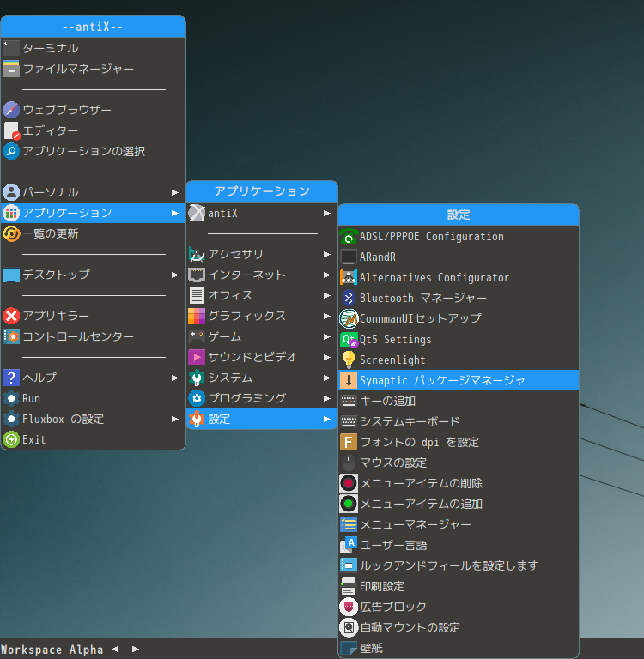The image size is (644, 659).
Task: Click the Workspace Alpha label in toolbar
Action: 52,650
